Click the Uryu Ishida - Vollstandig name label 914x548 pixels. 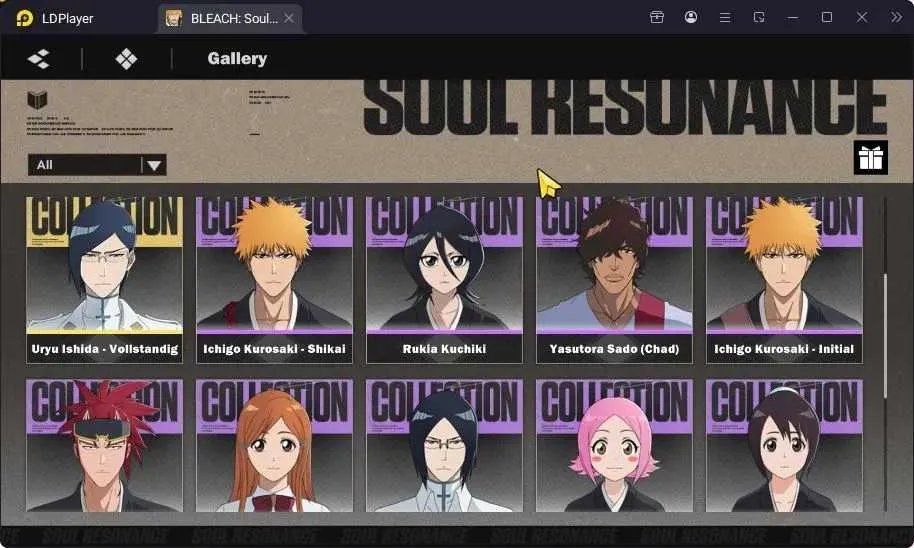(105, 349)
